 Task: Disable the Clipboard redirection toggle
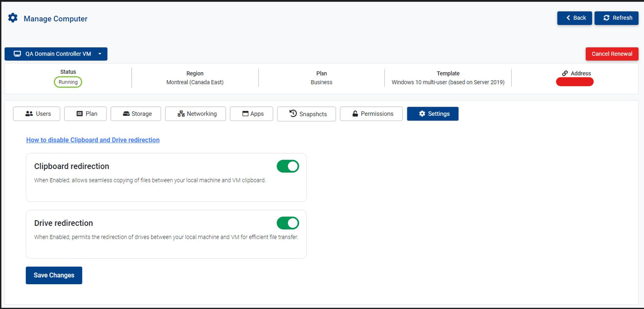click(x=288, y=166)
